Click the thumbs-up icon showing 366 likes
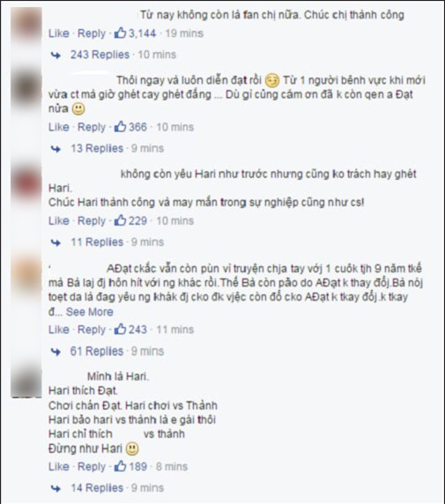 (x=120, y=127)
